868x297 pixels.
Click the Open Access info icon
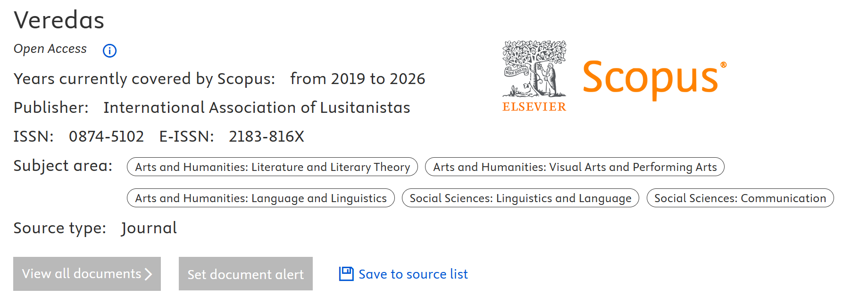pos(109,51)
